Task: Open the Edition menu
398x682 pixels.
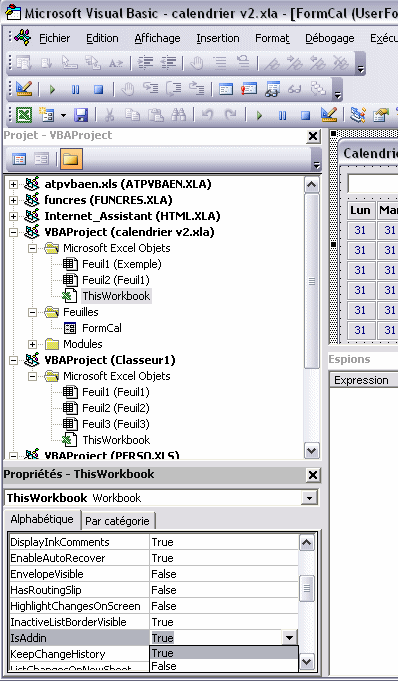Action: 102,38
